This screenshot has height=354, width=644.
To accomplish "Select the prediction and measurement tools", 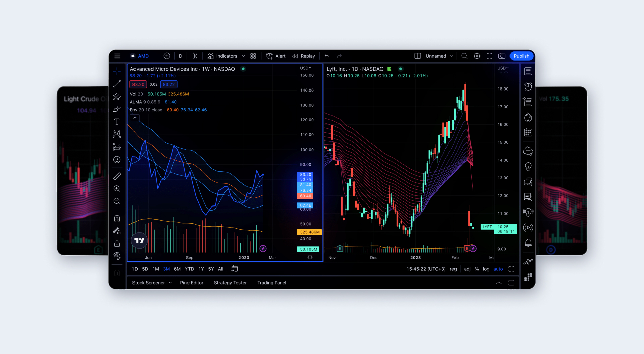I will (117, 147).
